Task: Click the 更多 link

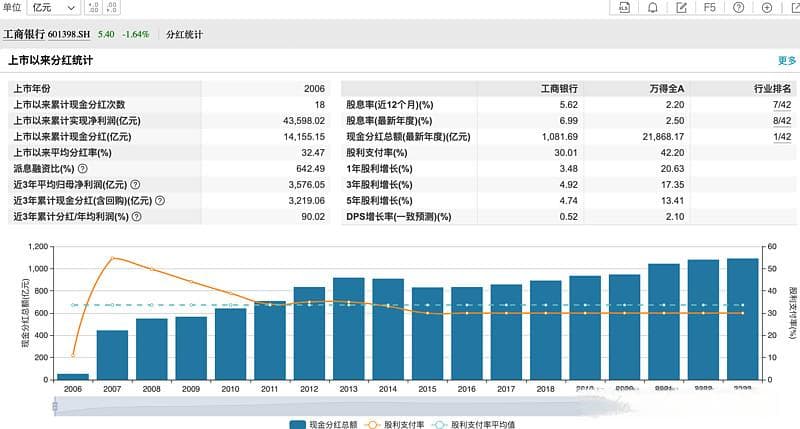Action: 787,60
